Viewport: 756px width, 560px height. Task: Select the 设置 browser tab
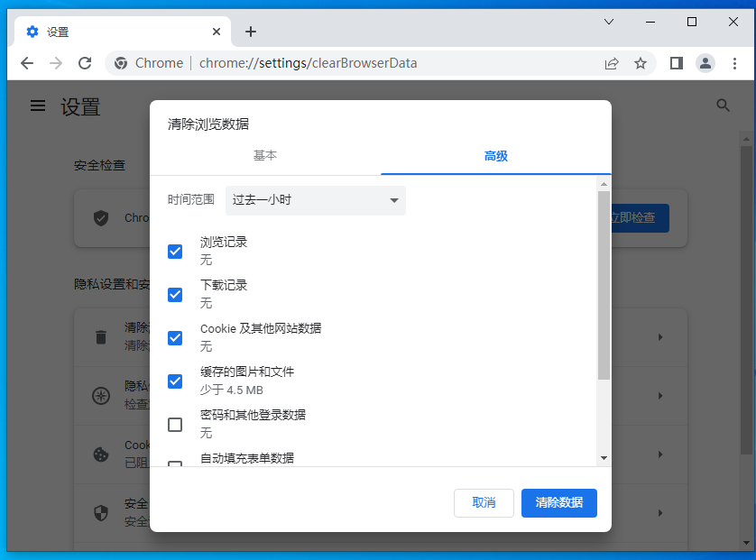[123, 32]
